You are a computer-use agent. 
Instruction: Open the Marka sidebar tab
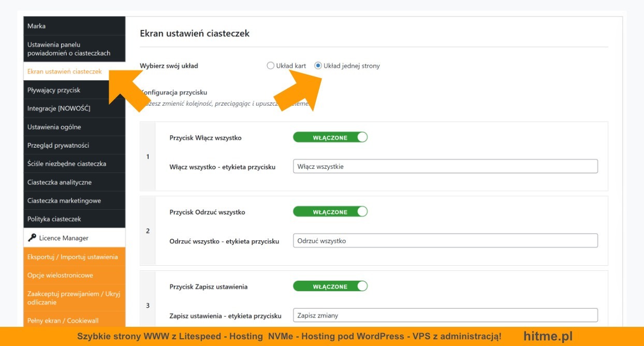(74, 26)
